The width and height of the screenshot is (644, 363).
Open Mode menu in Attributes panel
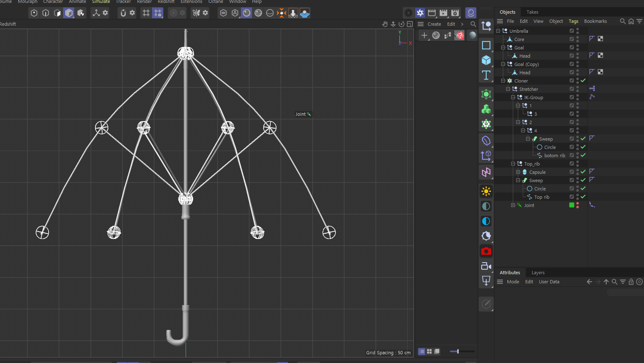pos(513,282)
